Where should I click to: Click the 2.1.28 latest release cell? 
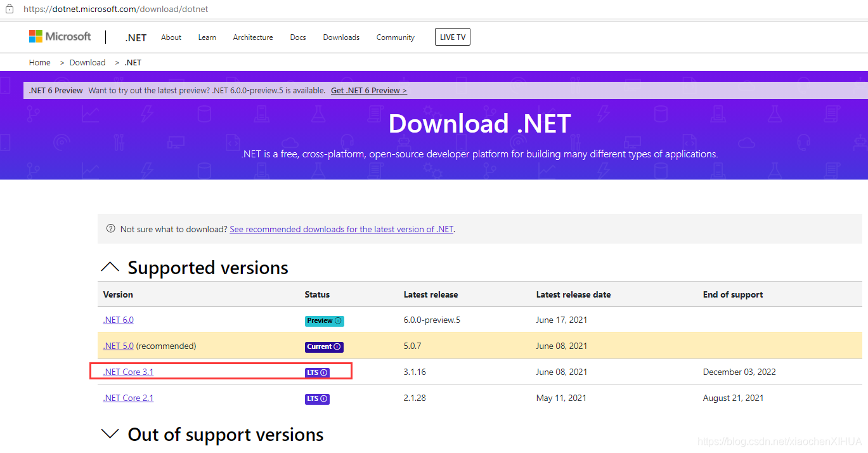point(415,398)
